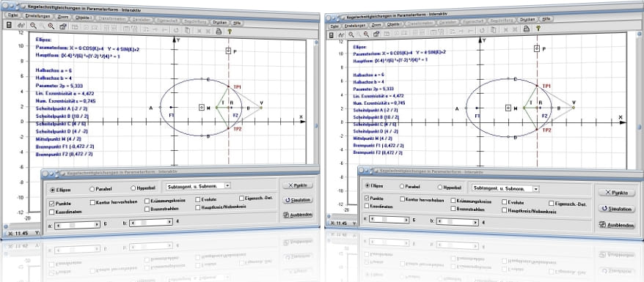Click the circular refresh arrow icon in right window toolbar
This screenshot has height=282, width=644.
482,30
